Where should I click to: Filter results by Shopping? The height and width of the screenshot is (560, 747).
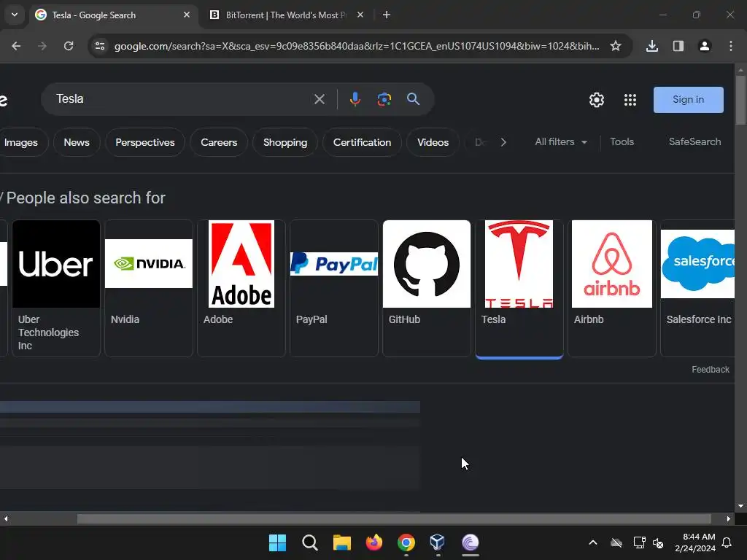click(x=285, y=142)
